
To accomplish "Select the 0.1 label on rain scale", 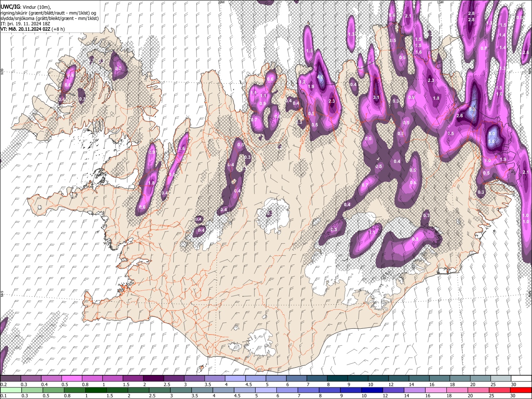I will [3, 396].
